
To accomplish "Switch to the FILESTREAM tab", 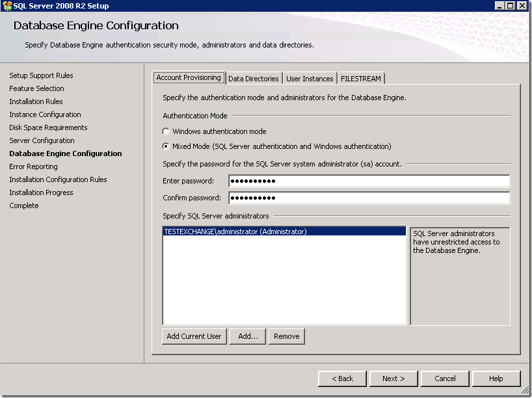I will tap(361, 79).
